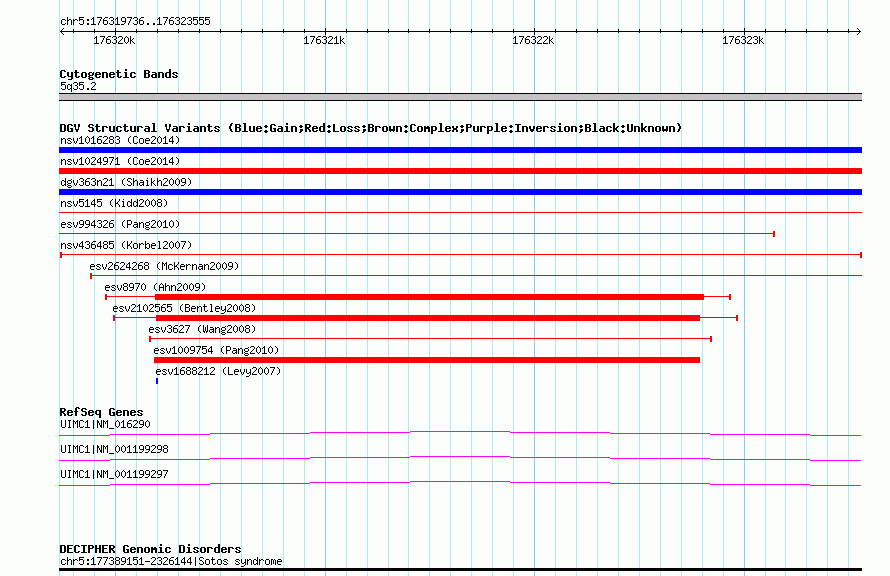This screenshot has width=890, height=576.
Task: Click the nsv1016283 (Coe2014) variant label
Action: [120, 140]
